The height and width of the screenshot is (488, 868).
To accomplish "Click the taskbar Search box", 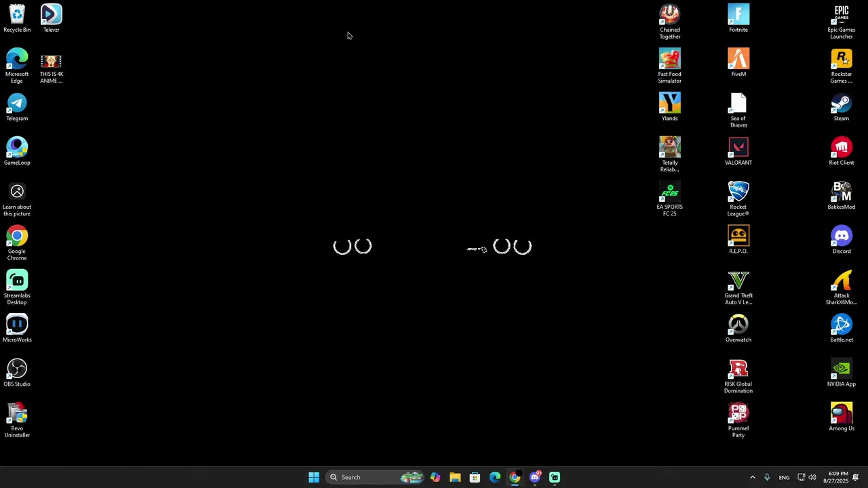I will coord(375,477).
